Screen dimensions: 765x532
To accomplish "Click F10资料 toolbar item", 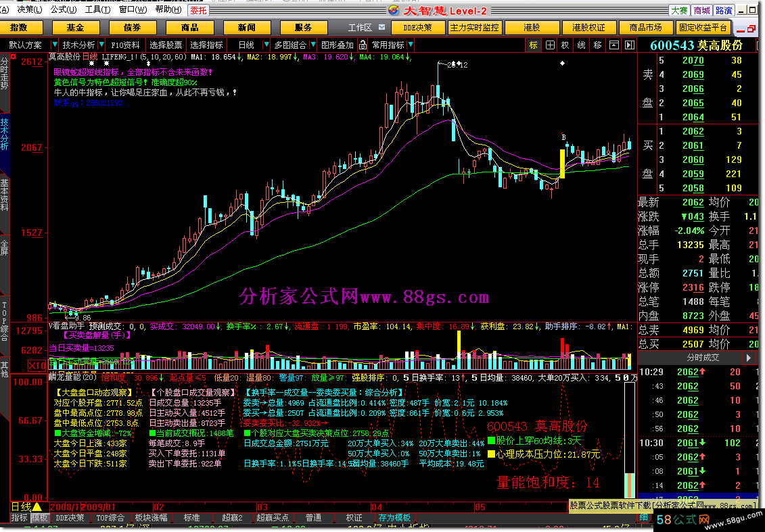I will pyautogui.click(x=125, y=45).
